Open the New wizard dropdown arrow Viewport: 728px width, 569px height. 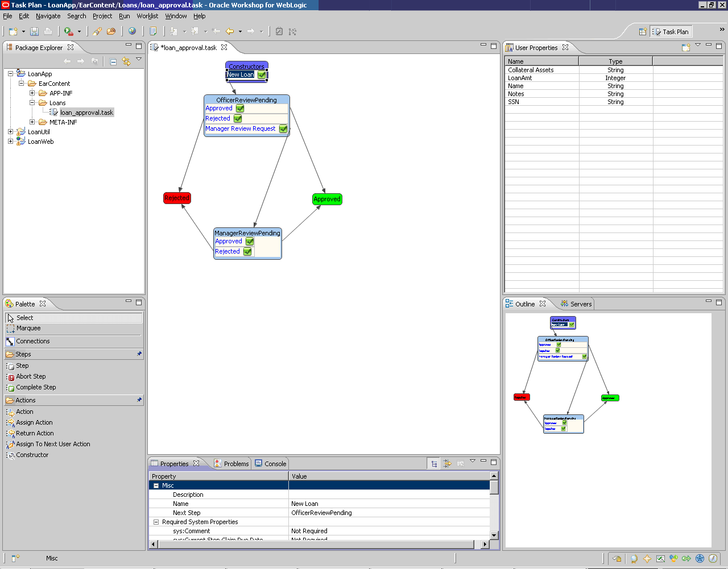tap(23, 32)
